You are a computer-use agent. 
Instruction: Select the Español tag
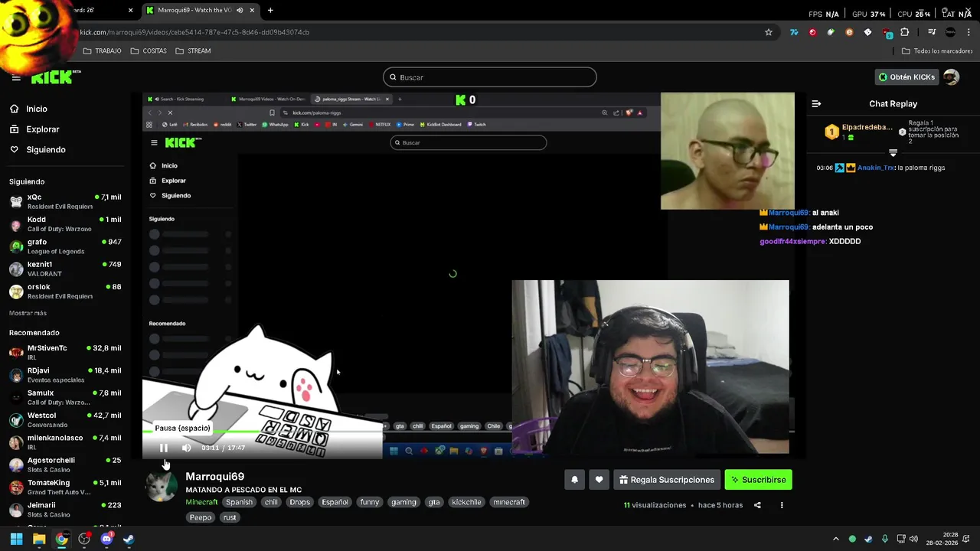(335, 502)
